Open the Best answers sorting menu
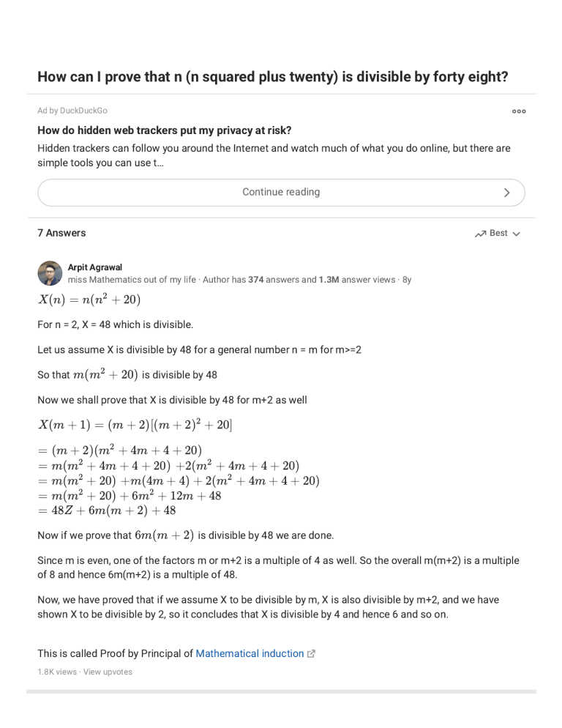 coord(498,233)
